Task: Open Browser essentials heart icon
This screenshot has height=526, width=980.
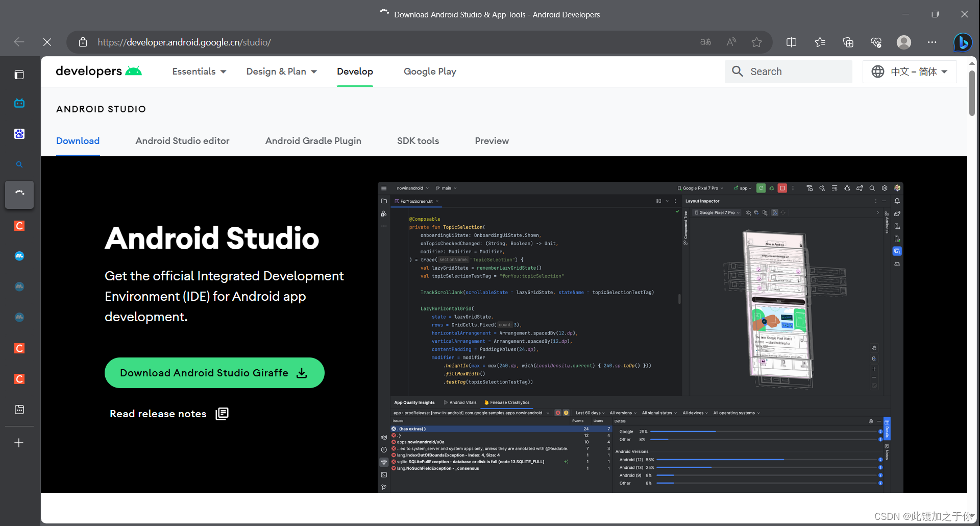Action: 876,42
